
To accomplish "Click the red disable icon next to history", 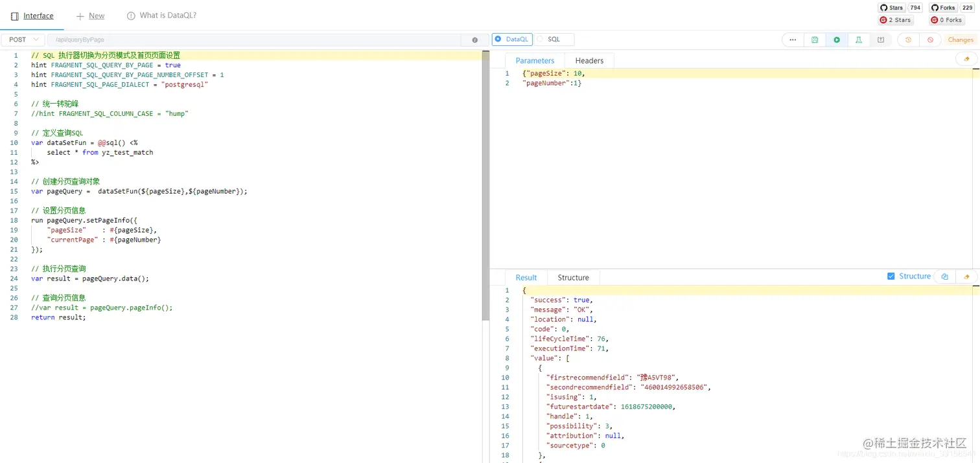I will coord(930,40).
